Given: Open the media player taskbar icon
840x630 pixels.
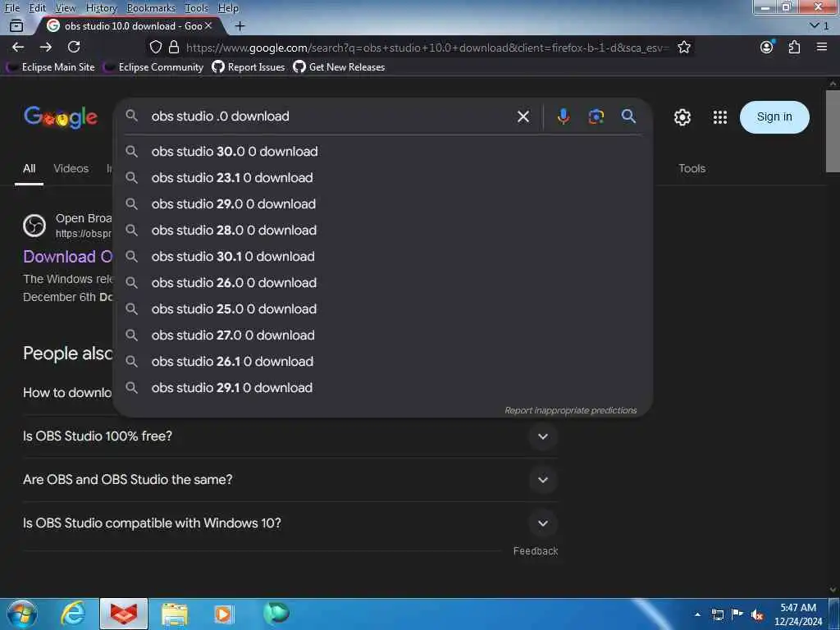Looking at the screenshot, I should (223, 614).
